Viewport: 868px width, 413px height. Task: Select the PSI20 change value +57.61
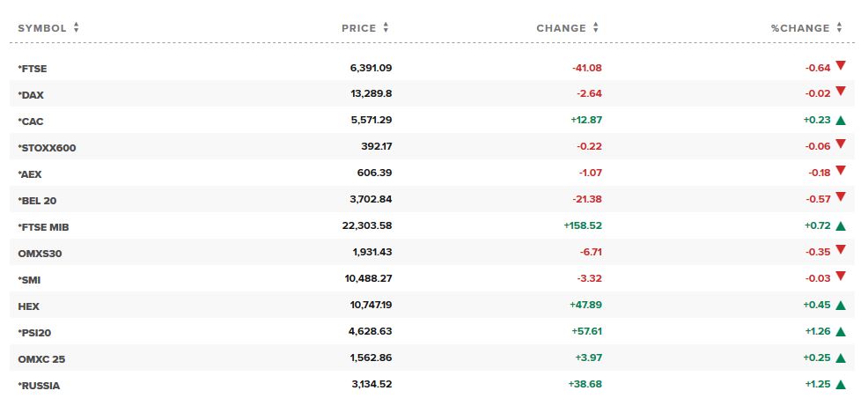(x=586, y=332)
